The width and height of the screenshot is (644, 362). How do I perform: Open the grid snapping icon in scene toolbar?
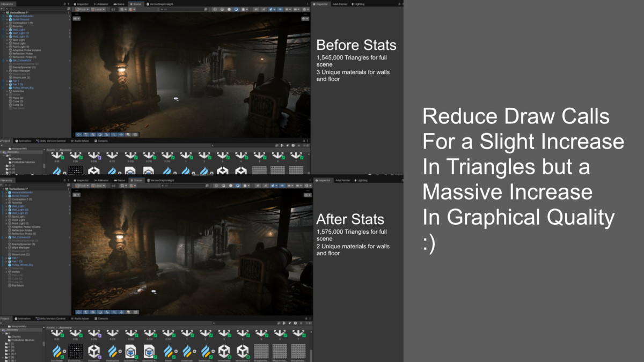(x=123, y=9)
